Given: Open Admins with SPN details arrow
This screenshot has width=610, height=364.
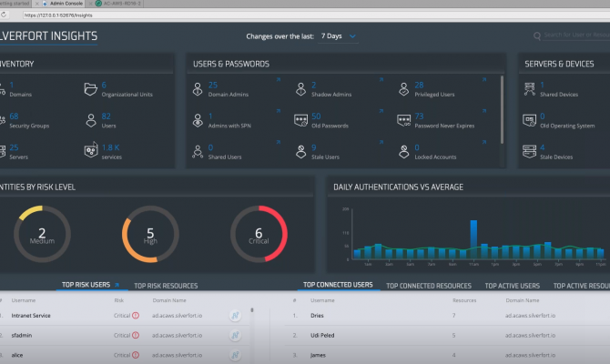Looking at the screenshot, I should pos(279,111).
